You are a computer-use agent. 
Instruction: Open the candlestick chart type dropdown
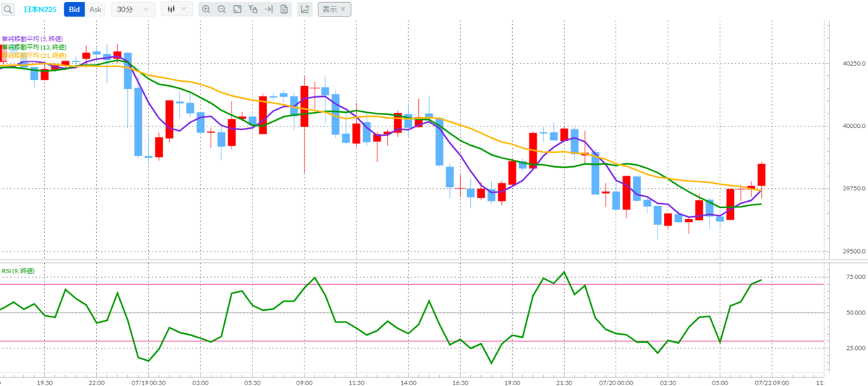coord(176,9)
